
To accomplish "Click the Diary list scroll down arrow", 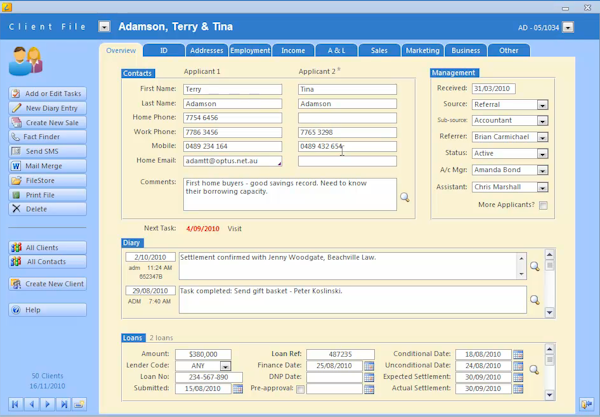I will click(x=549, y=313).
